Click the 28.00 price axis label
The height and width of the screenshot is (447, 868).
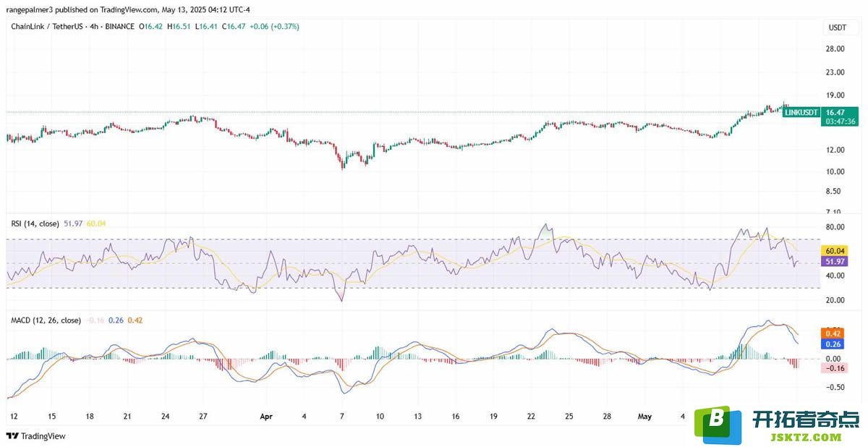[x=835, y=49]
